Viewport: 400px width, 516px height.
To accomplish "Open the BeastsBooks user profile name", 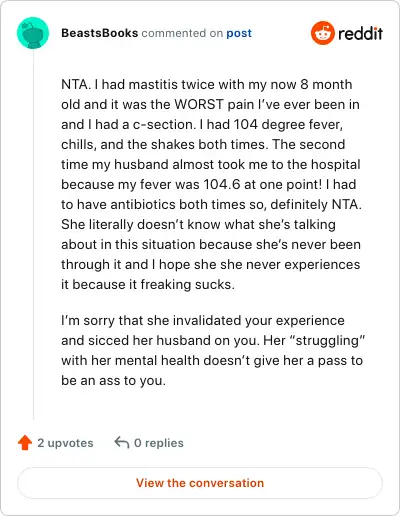I will tap(99, 33).
